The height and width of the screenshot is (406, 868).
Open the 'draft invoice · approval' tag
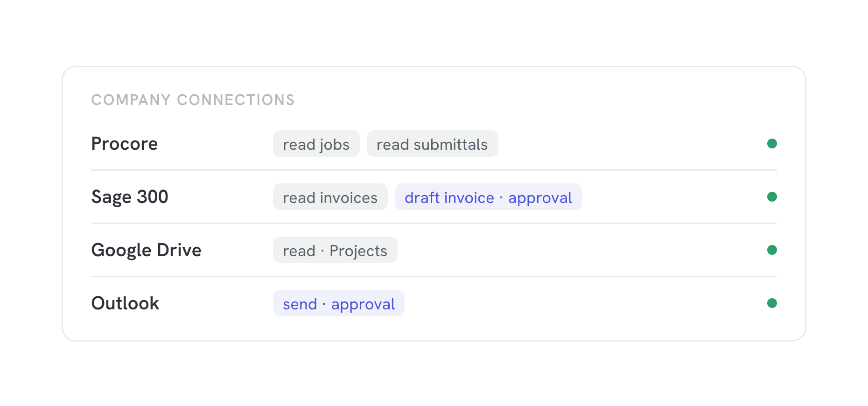[x=488, y=197]
